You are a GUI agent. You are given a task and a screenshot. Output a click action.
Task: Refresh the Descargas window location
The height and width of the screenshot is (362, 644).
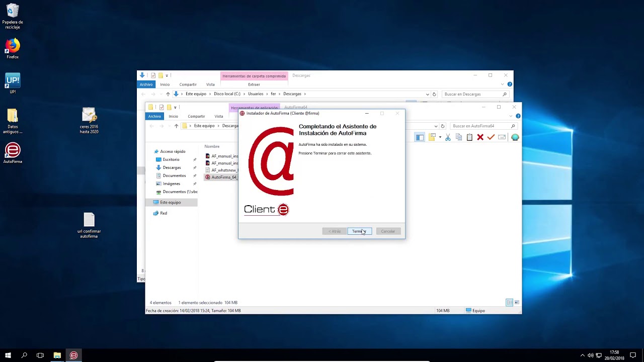(x=434, y=94)
